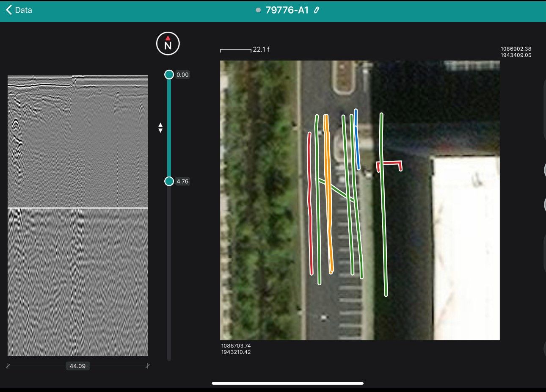Viewport: 546px width, 392px height.
Task: Click the home indicator bar at bottom
Action: [287, 383]
